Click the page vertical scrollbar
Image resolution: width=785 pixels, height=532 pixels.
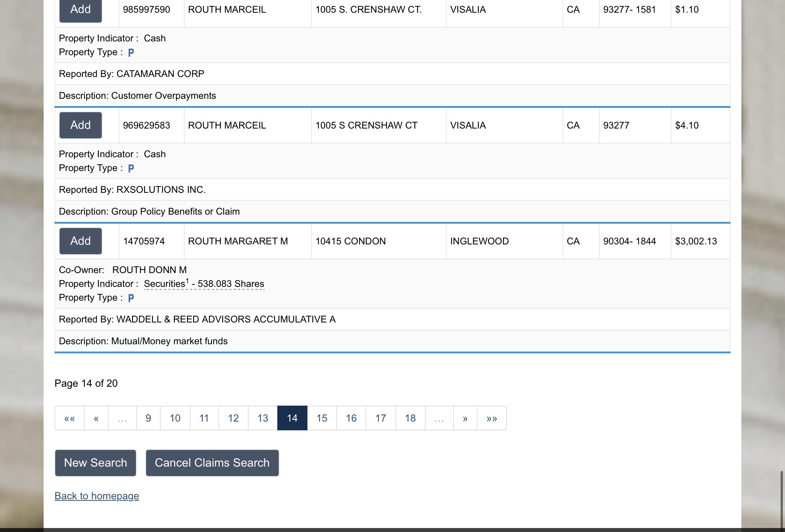pos(782,499)
